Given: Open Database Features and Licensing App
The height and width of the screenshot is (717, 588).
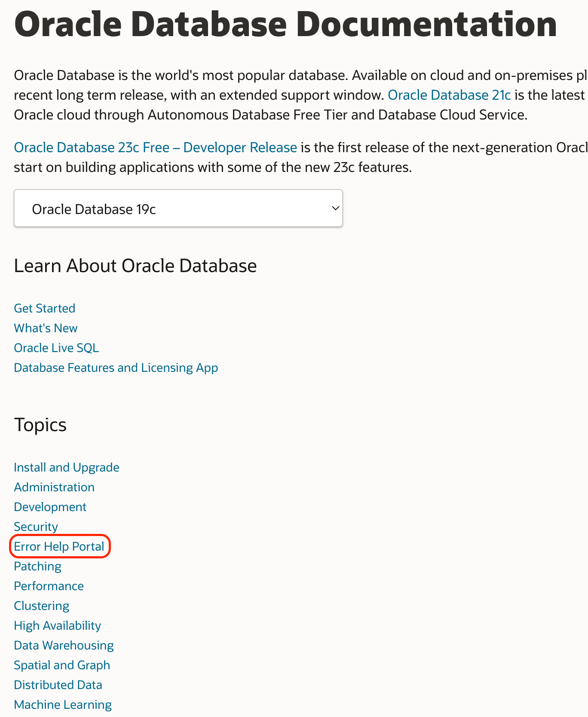Looking at the screenshot, I should pyautogui.click(x=116, y=368).
